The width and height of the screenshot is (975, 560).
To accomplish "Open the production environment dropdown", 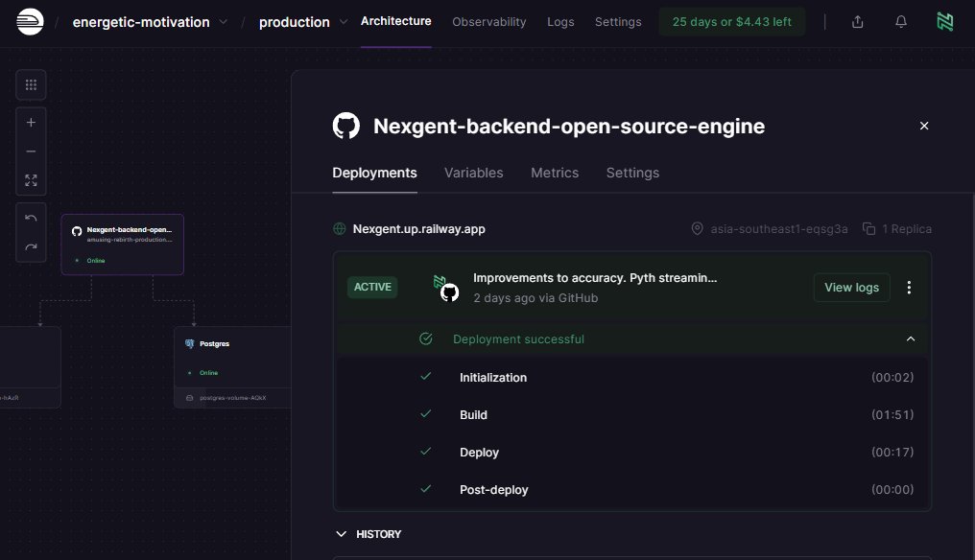I will tap(303, 22).
